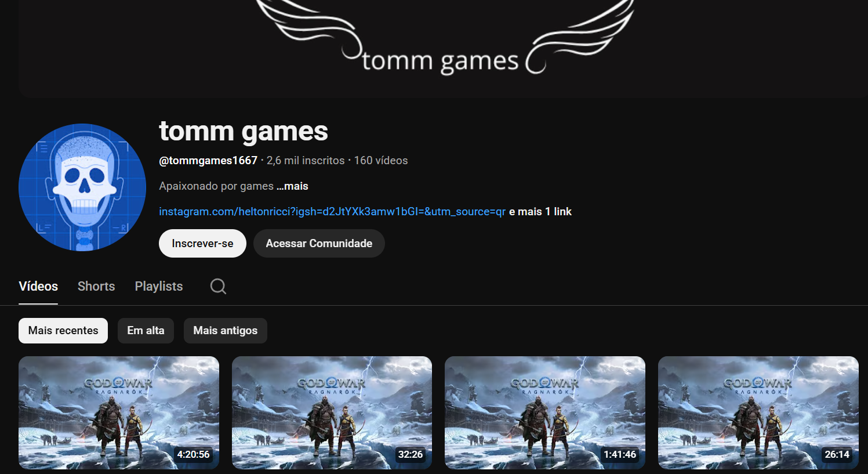Open the God of War video lasting 4:20:56

point(119,413)
